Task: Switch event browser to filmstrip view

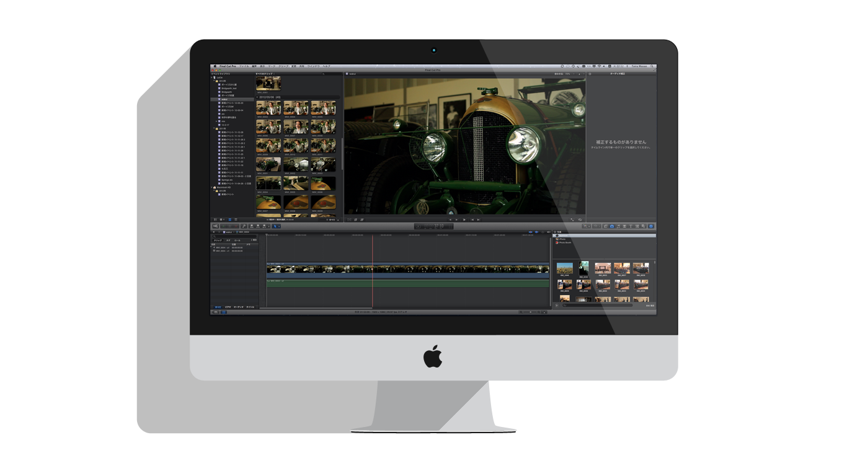Action: pos(229,219)
